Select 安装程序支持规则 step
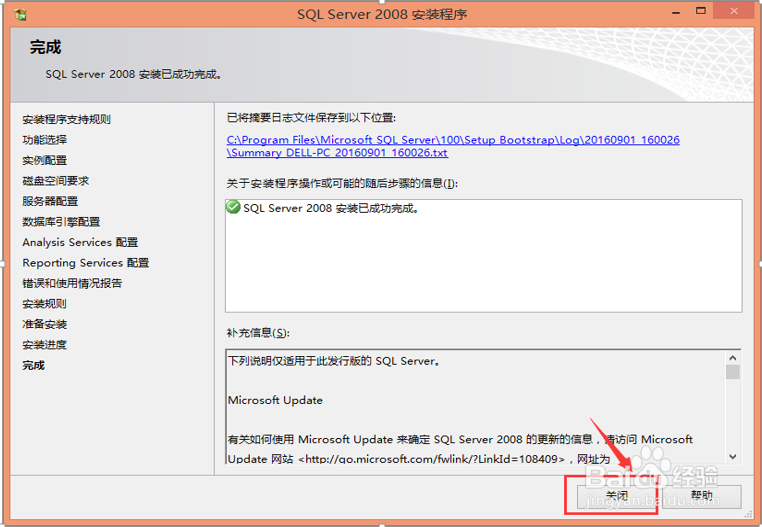 (67, 119)
